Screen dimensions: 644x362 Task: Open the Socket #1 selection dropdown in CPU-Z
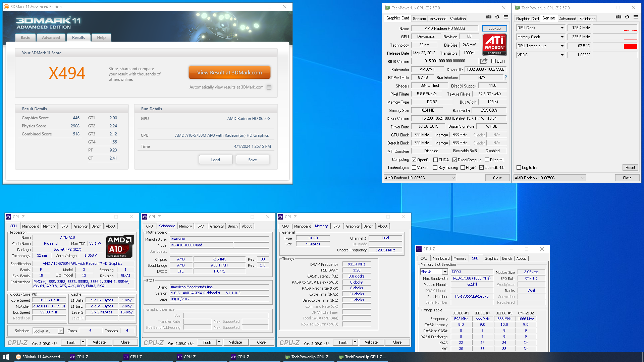click(x=48, y=331)
